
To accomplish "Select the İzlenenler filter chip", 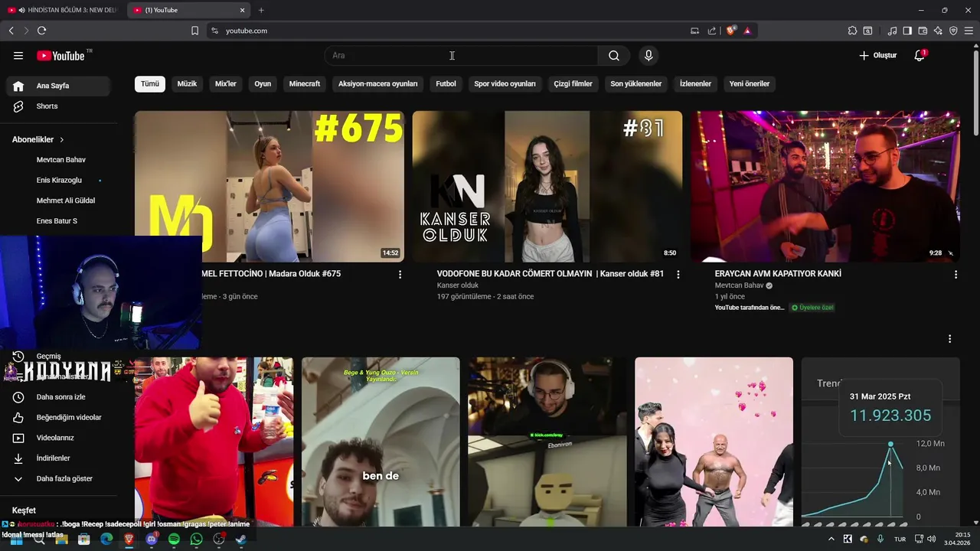I will coord(696,83).
